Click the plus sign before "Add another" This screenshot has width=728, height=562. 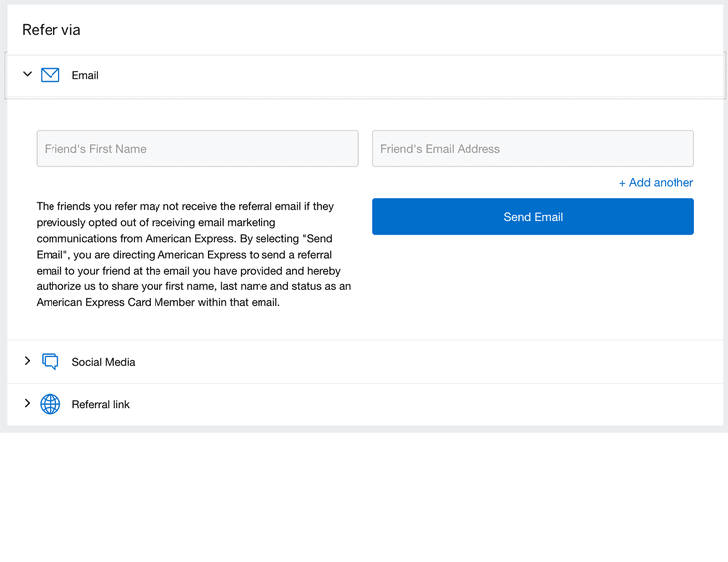coord(623,183)
